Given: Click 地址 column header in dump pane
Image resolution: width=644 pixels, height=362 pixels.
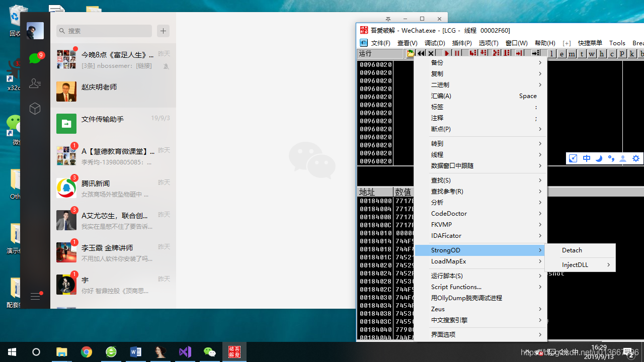Looking at the screenshot, I should tap(375, 192).
